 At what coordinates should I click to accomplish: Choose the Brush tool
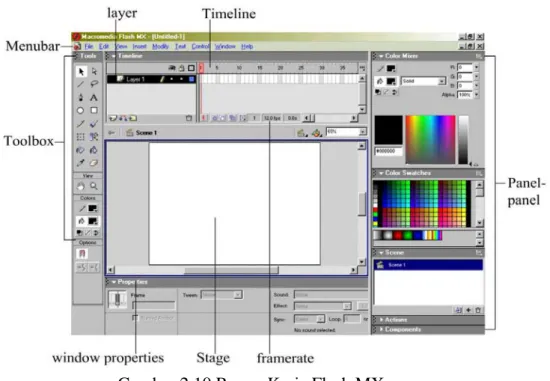(x=94, y=123)
